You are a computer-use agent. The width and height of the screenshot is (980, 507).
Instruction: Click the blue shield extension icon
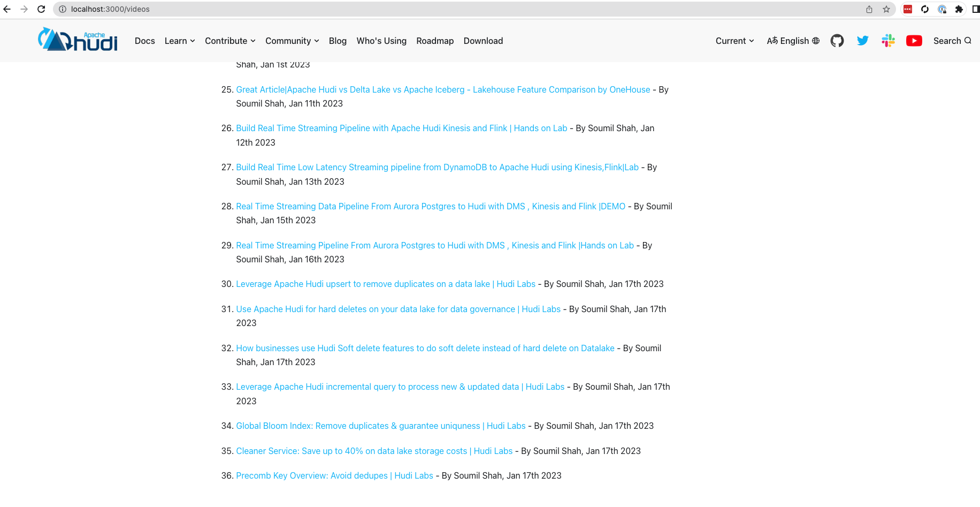pyautogui.click(x=942, y=9)
